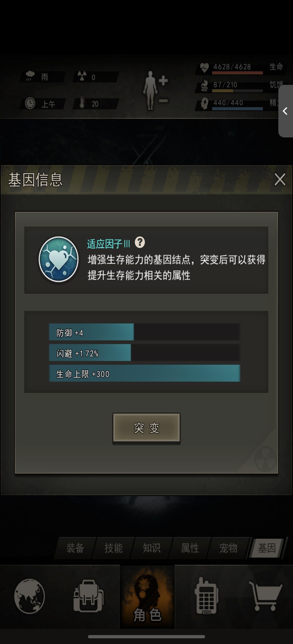293x644 pixels.
Task: Open the backpack inventory icon
Action: tap(88, 596)
